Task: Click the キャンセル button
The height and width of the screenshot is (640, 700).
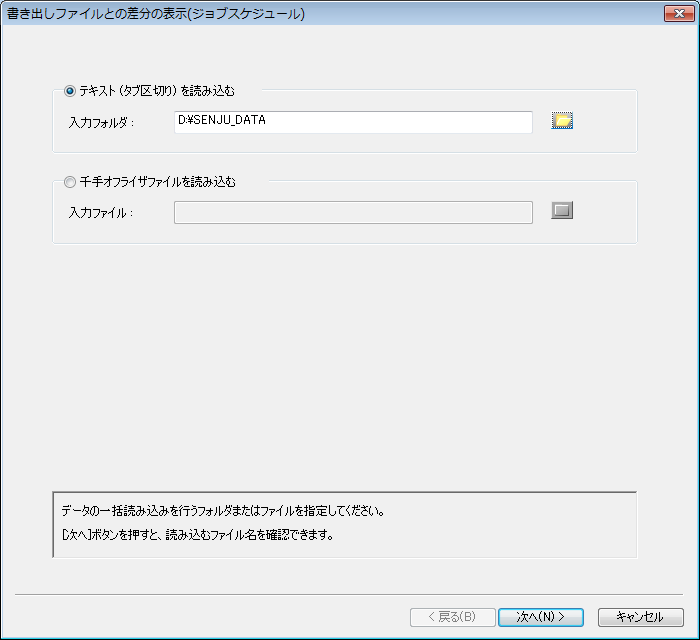Action: click(641, 617)
